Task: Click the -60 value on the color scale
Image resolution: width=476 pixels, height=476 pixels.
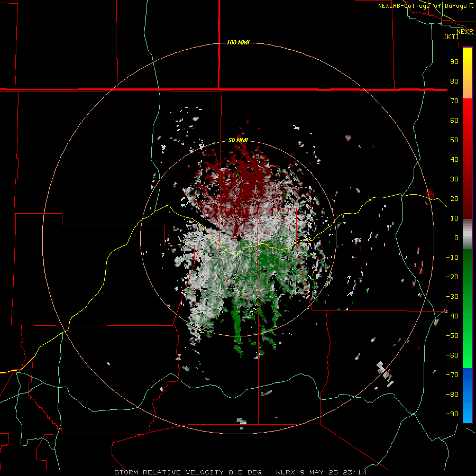Action: coord(452,355)
